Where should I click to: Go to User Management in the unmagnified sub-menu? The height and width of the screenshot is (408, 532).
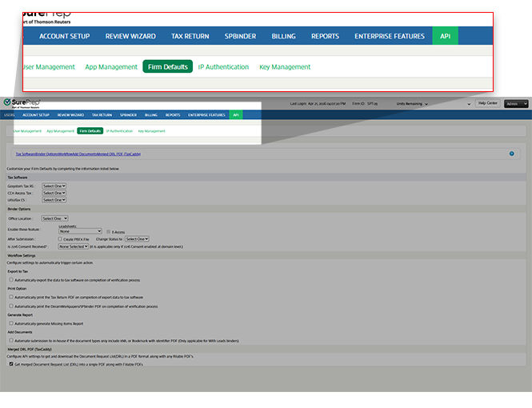point(27,131)
